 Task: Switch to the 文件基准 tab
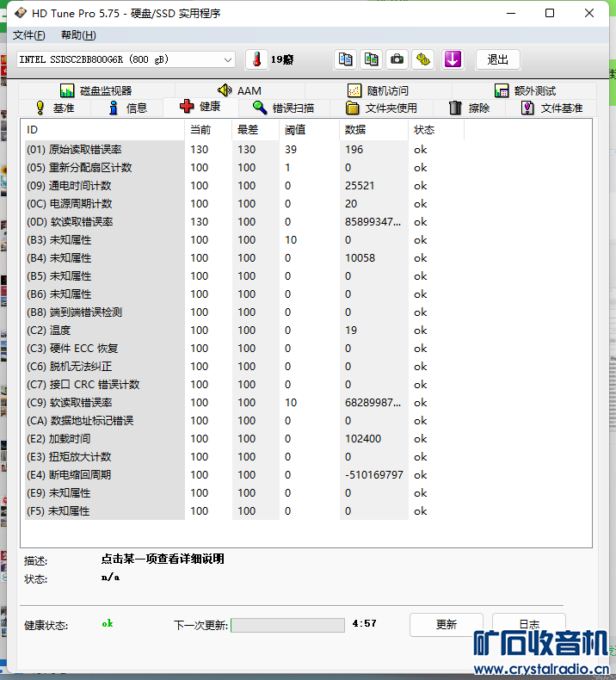551,108
